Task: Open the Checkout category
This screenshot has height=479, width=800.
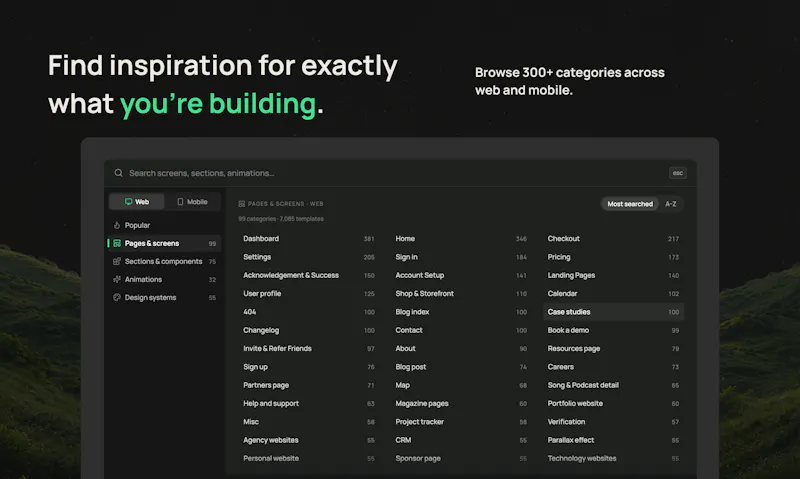Action: click(x=613, y=239)
